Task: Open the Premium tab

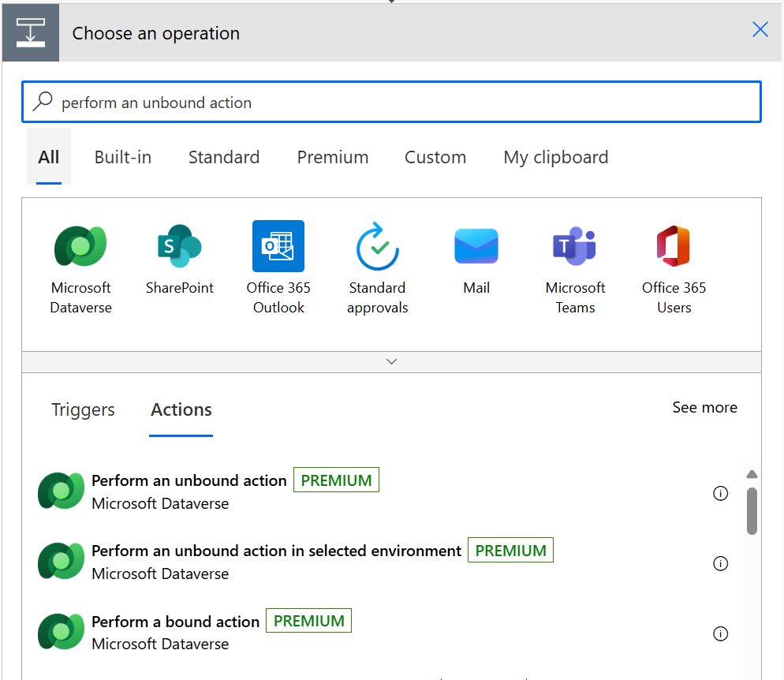Action: [x=332, y=157]
